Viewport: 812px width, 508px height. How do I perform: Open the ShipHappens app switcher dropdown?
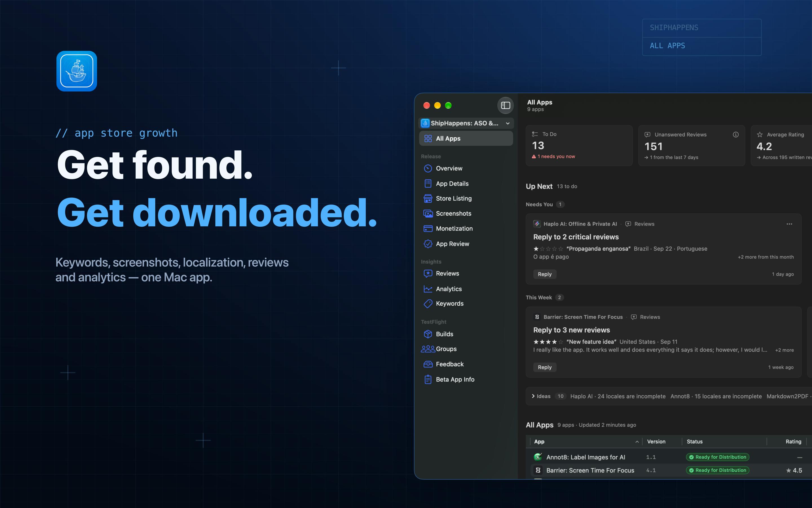click(x=466, y=123)
